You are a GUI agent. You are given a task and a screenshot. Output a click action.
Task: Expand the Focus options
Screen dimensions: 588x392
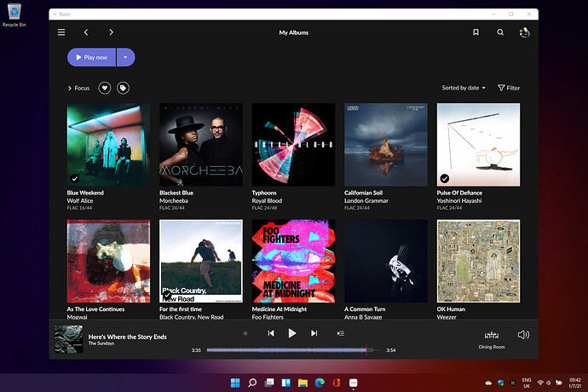click(78, 88)
